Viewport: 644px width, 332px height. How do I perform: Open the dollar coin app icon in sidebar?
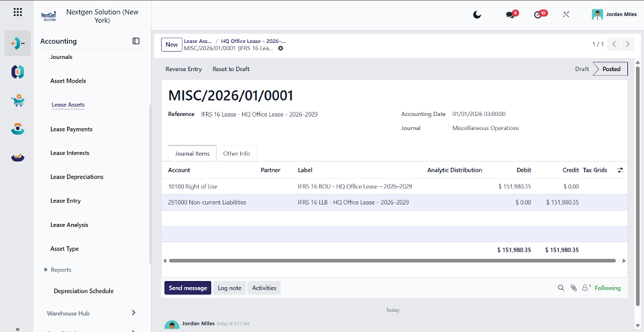click(x=18, y=72)
